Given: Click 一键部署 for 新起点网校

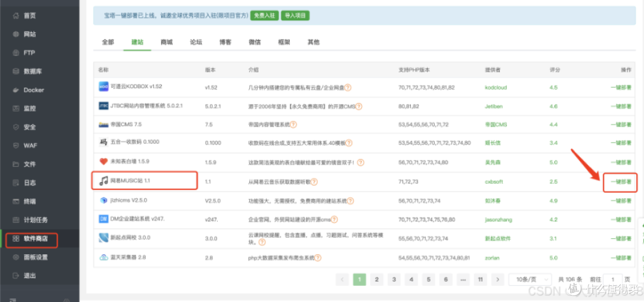Looking at the screenshot, I should tap(621, 238).
